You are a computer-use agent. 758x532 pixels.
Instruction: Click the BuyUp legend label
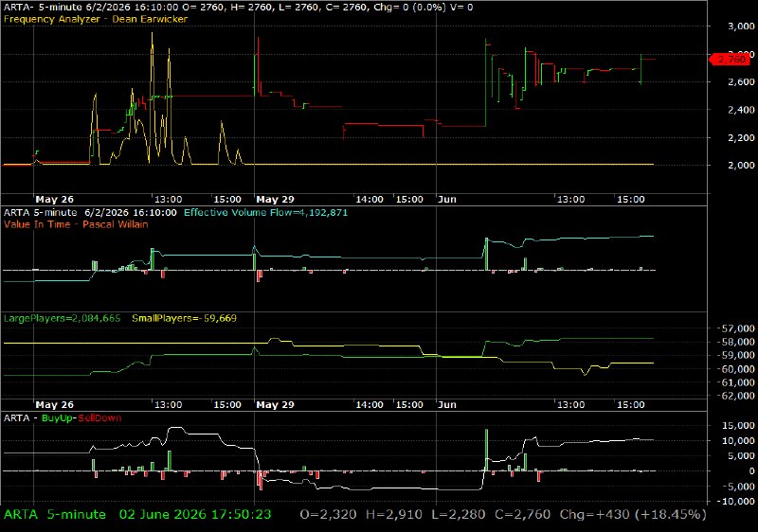tap(58, 418)
